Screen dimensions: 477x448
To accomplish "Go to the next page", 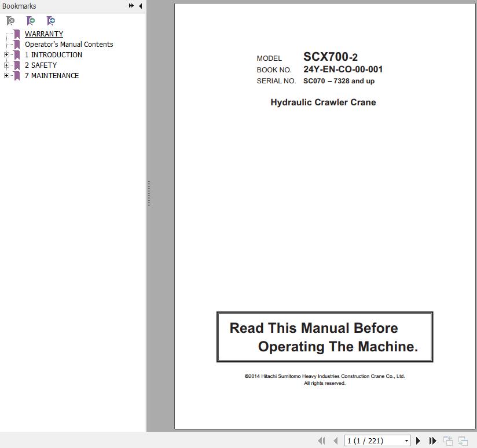I will (418, 440).
